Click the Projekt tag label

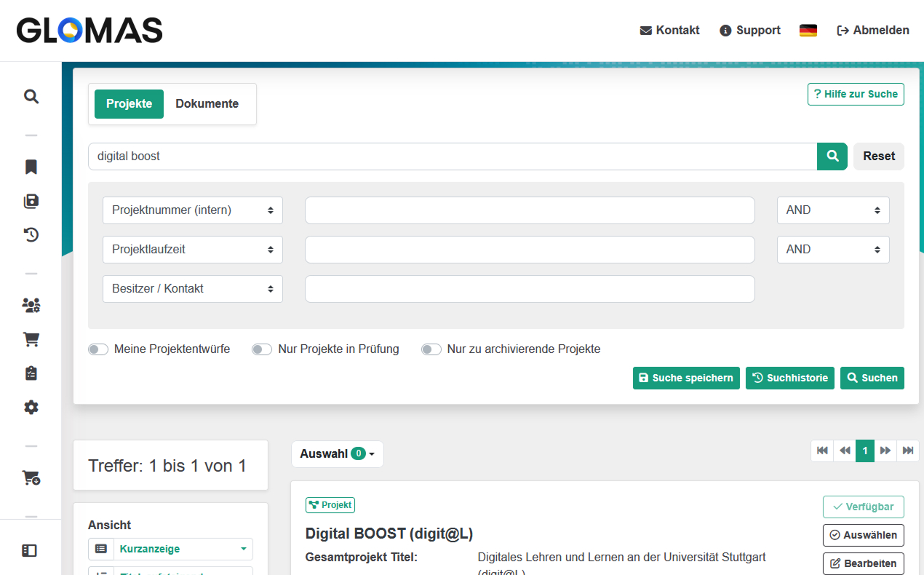pos(330,504)
